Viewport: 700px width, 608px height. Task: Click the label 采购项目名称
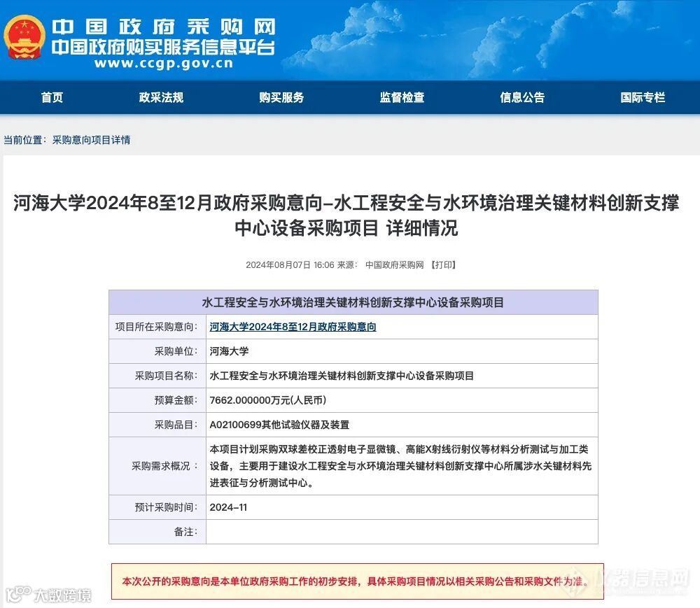[x=166, y=376]
